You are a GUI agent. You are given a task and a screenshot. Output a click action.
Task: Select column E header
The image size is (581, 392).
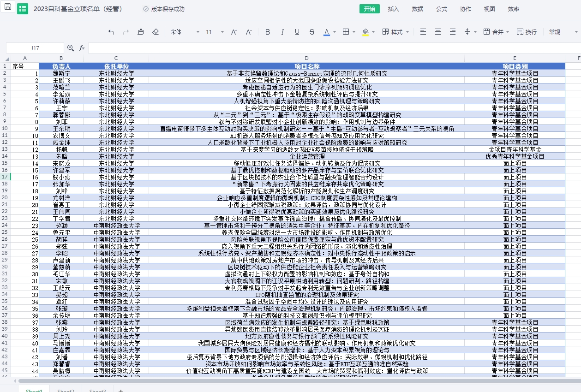[x=515, y=58]
